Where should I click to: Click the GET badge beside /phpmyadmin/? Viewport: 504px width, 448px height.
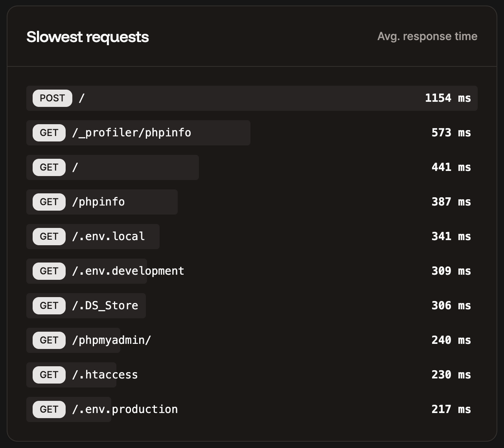[x=48, y=340]
